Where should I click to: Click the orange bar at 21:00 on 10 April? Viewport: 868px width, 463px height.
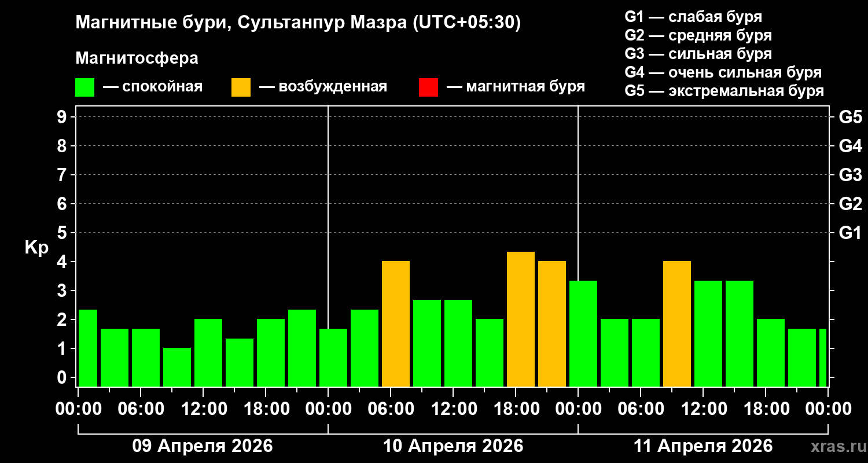tap(552, 324)
